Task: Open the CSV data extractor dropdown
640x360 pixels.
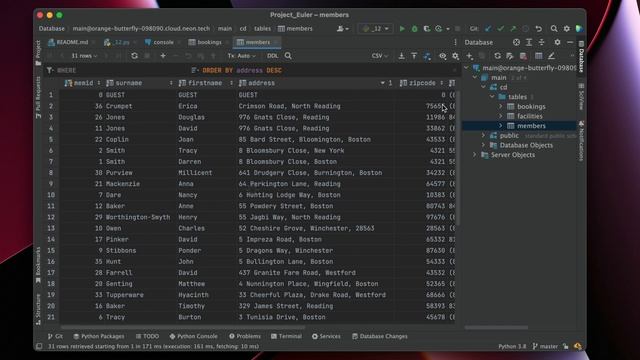Action: [380, 56]
